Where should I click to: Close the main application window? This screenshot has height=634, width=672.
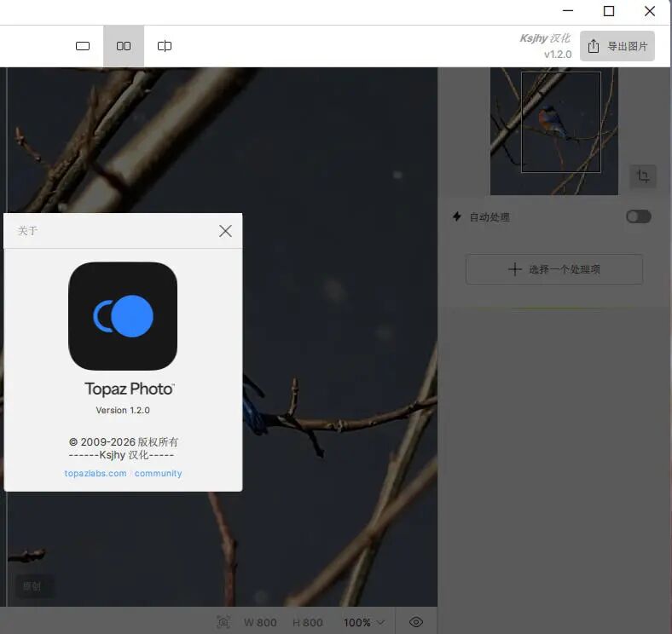650,11
